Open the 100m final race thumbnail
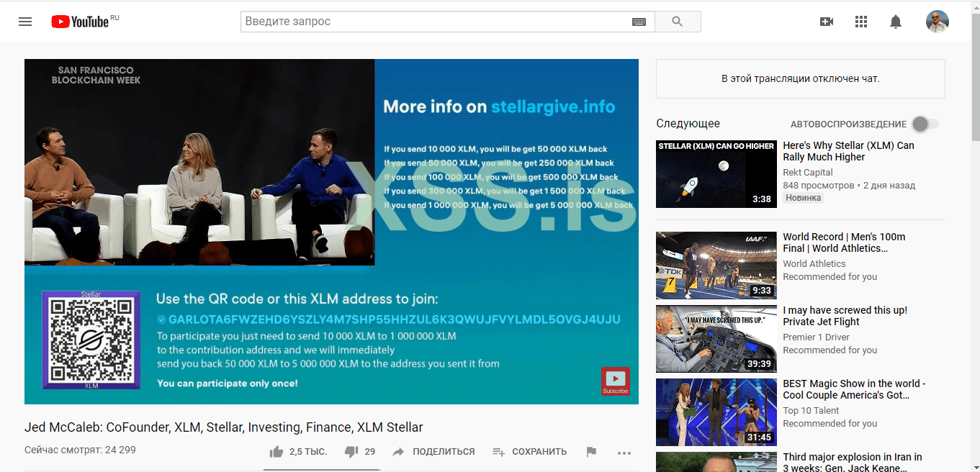Viewport: 980px width, 472px height. (716, 265)
